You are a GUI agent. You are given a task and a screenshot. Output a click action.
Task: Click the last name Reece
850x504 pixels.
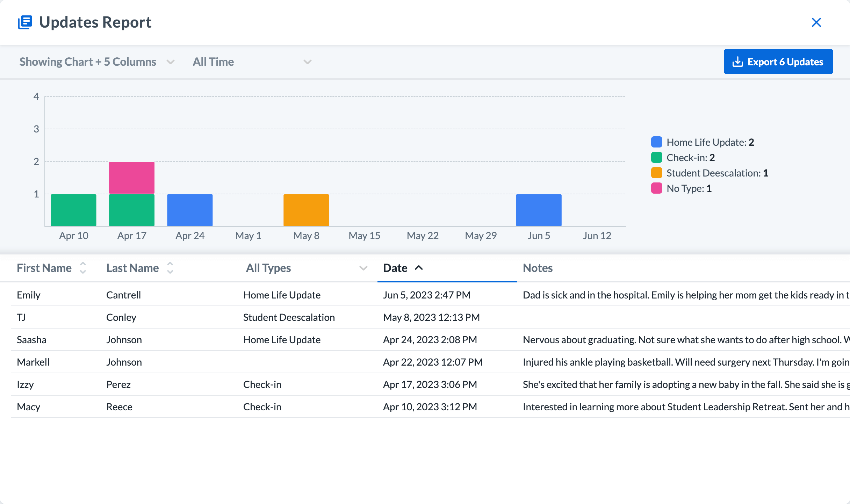point(119,407)
